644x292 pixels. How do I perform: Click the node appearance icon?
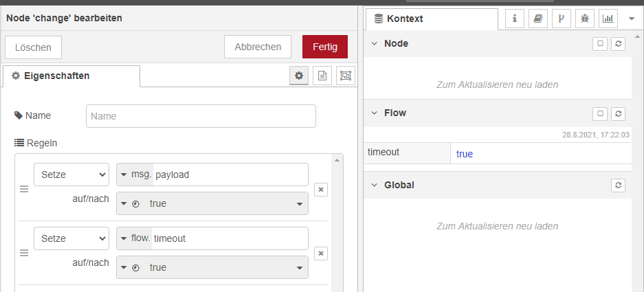pyautogui.click(x=345, y=76)
